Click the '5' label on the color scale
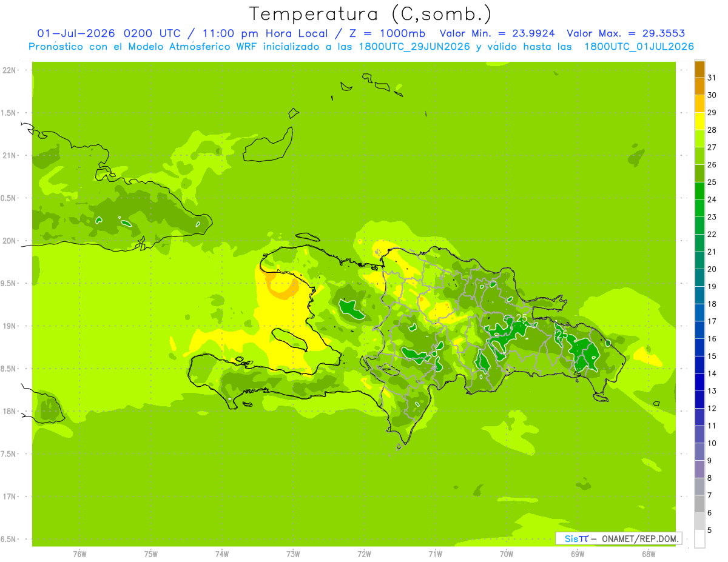 click(x=710, y=530)
